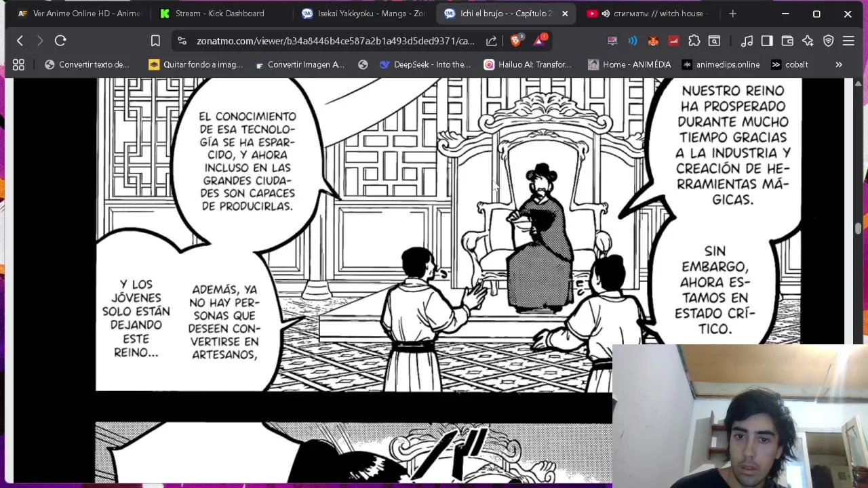Switch to 'Isekai Yakkyoku - Manga' tab
The height and width of the screenshot is (488, 868).
[365, 14]
